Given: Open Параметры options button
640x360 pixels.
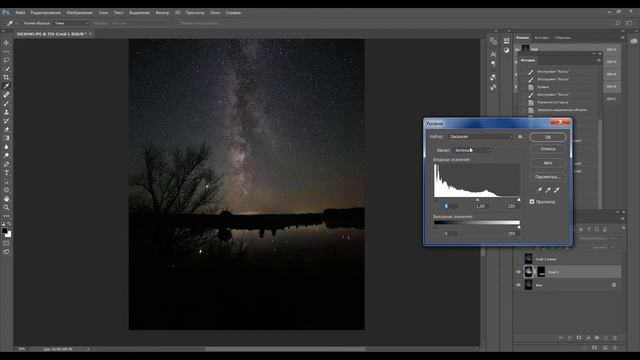Looking at the screenshot, I should [548, 177].
